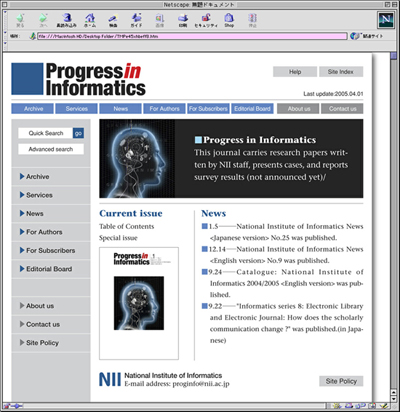Click the Forward arrow toolbar button
Viewport: 400px width, 412px height.
tap(43, 20)
